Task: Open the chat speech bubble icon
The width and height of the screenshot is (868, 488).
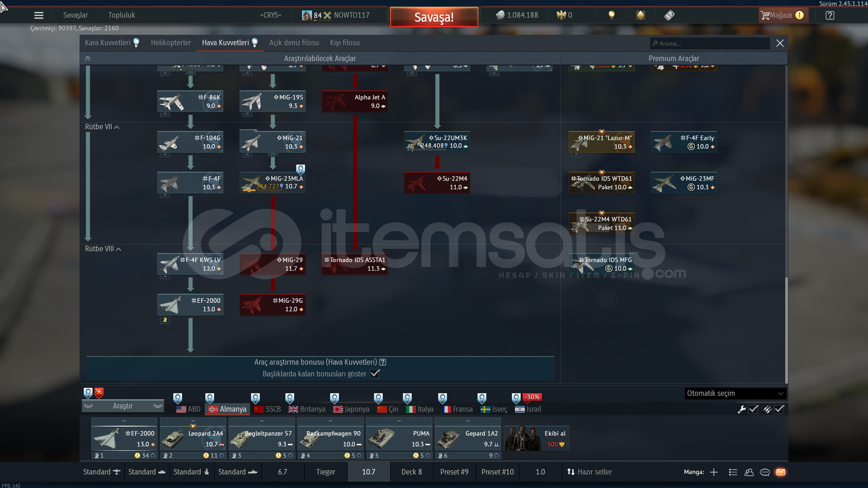Action: coord(765,472)
